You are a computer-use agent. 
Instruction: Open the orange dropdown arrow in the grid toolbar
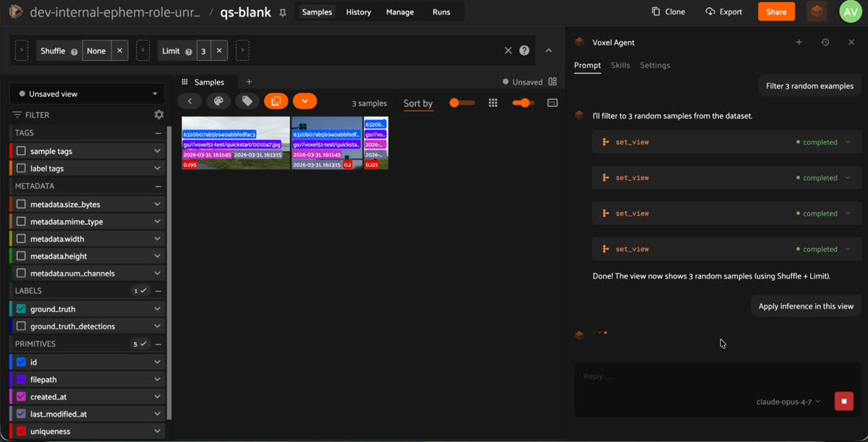click(x=305, y=102)
